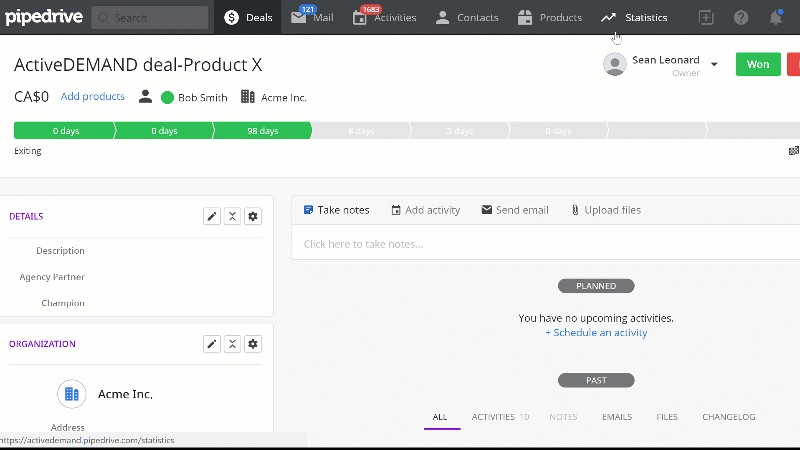Click the Products box icon
The height and width of the screenshot is (450, 800).
[525, 18]
